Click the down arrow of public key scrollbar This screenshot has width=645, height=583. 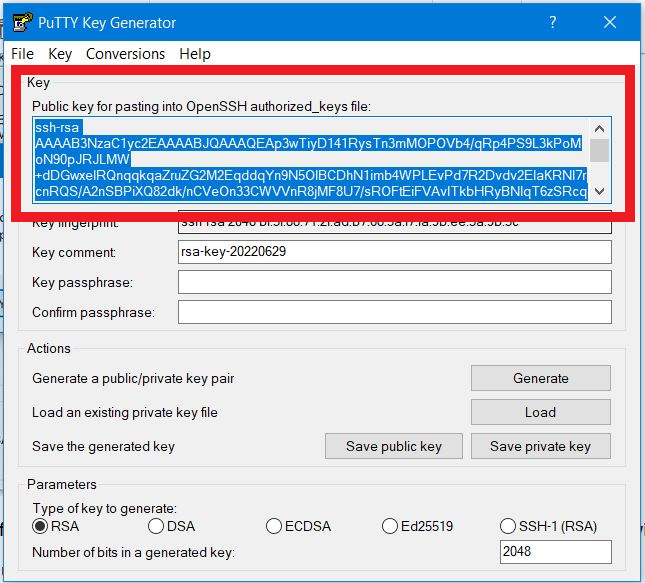point(599,191)
